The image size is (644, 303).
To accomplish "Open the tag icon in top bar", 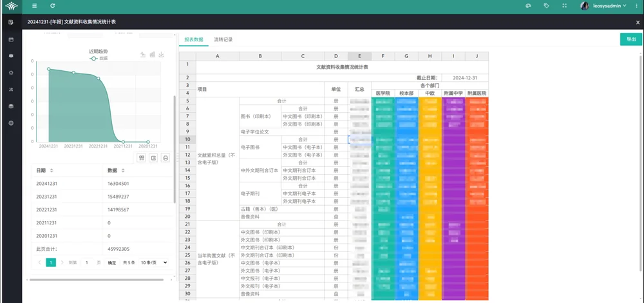I will click(546, 6).
